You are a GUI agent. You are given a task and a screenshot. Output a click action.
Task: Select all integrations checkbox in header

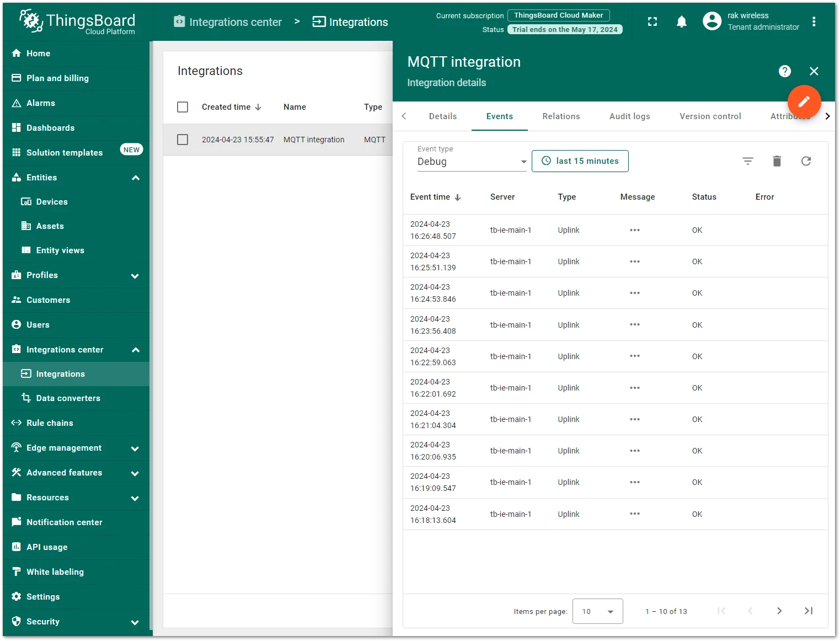tap(183, 107)
